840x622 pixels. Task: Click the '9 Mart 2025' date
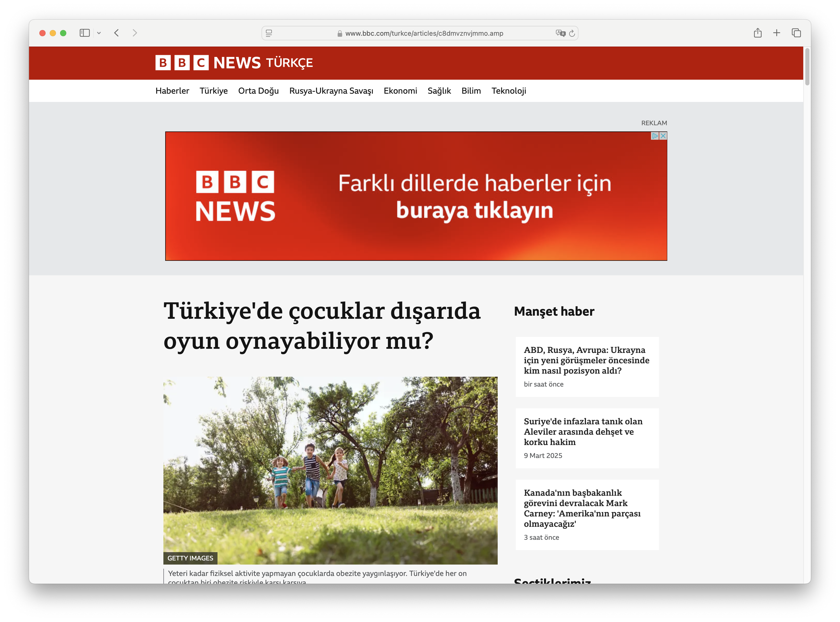pyautogui.click(x=543, y=456)
